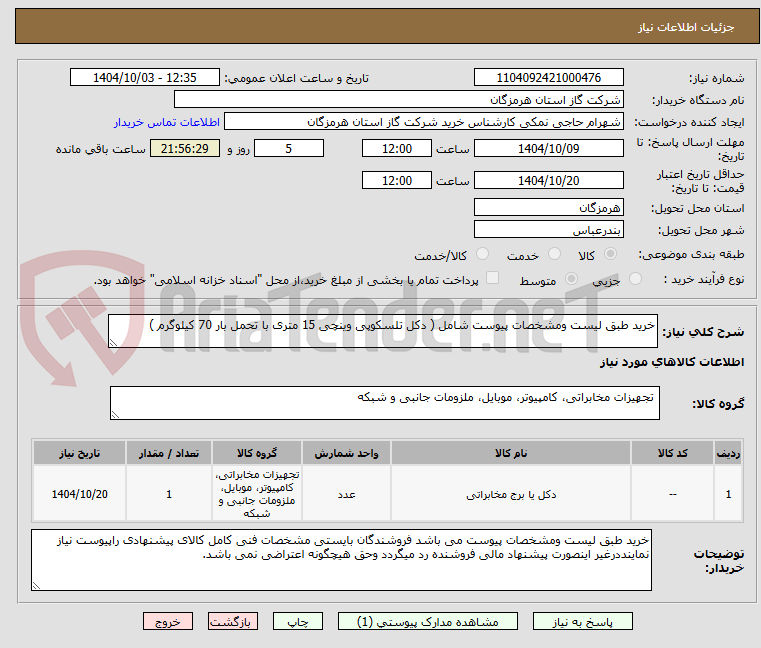Toggle the اسناد خزانه اسلامی payment checkbox
This screenshot has height=648, width=761.
[x=492, y=278]
